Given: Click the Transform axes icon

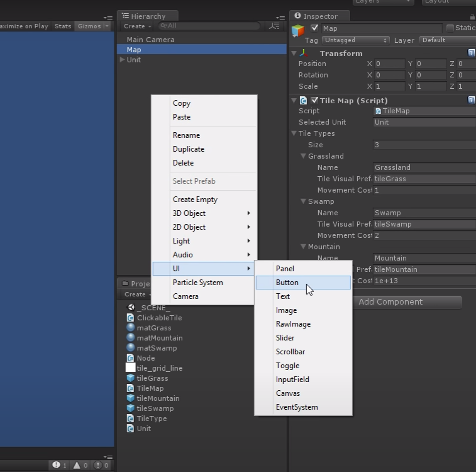Looking at the screenshot, I should click(x=304, y=53).
